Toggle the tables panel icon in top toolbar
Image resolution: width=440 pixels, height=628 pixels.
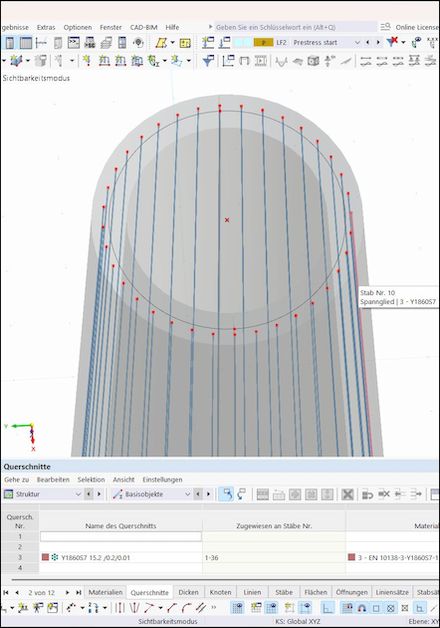coord(26,42)
